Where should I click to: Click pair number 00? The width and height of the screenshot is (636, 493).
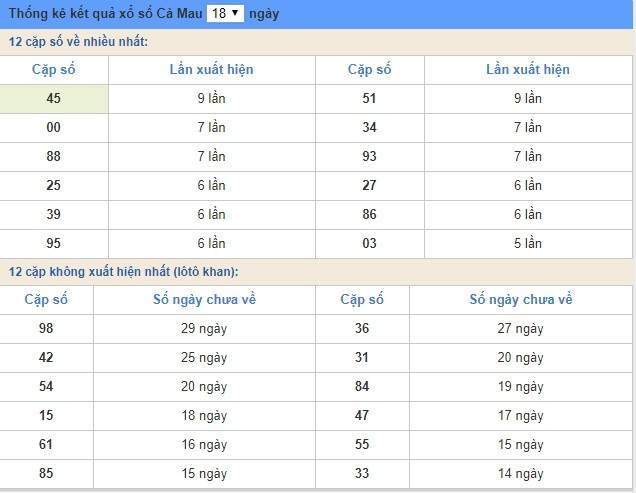(x=54, y=127)
